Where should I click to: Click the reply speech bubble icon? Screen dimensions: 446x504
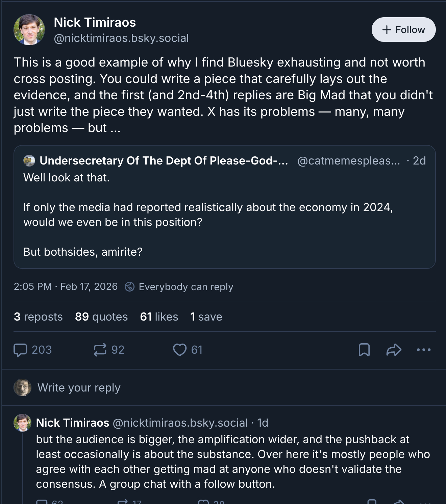(20, 350)
